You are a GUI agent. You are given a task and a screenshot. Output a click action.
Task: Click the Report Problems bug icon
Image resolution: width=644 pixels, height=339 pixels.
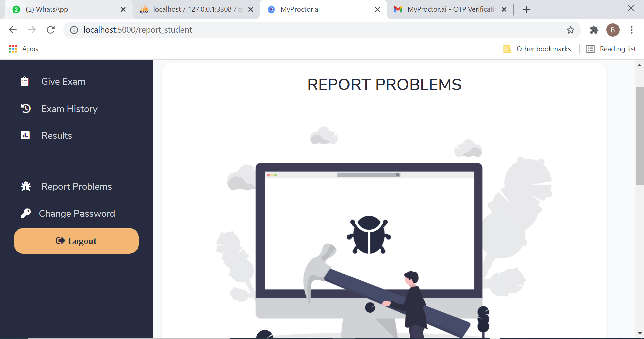click(x=26, y=186)
